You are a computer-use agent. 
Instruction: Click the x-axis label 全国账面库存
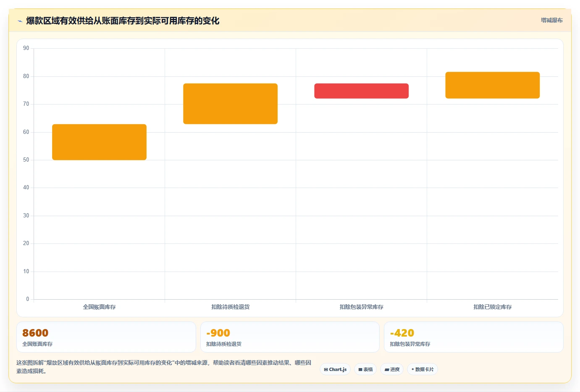99,307
